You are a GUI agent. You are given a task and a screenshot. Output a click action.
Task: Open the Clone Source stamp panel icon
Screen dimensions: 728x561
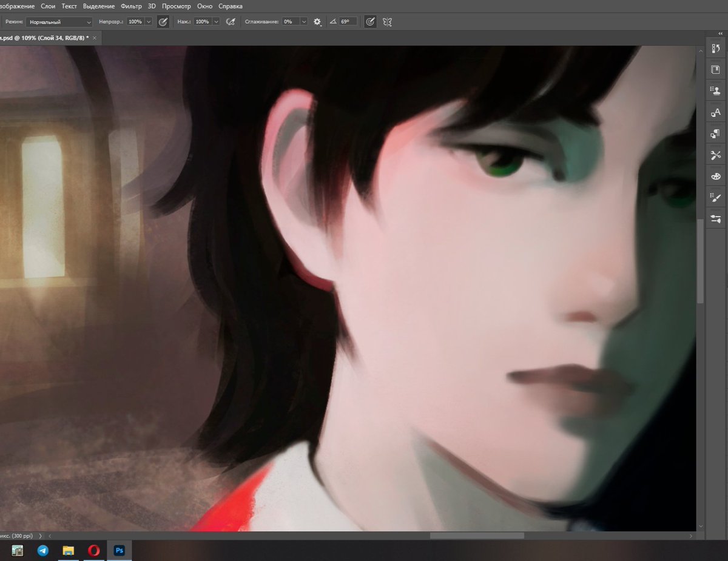point(716,91)
